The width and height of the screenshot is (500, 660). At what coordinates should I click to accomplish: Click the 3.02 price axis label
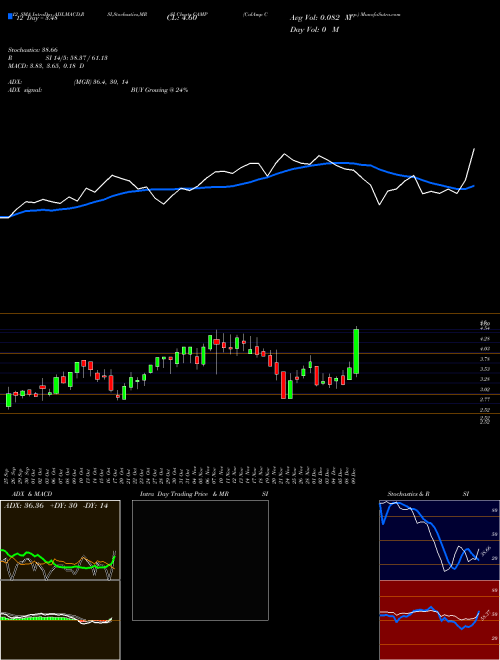484,389
